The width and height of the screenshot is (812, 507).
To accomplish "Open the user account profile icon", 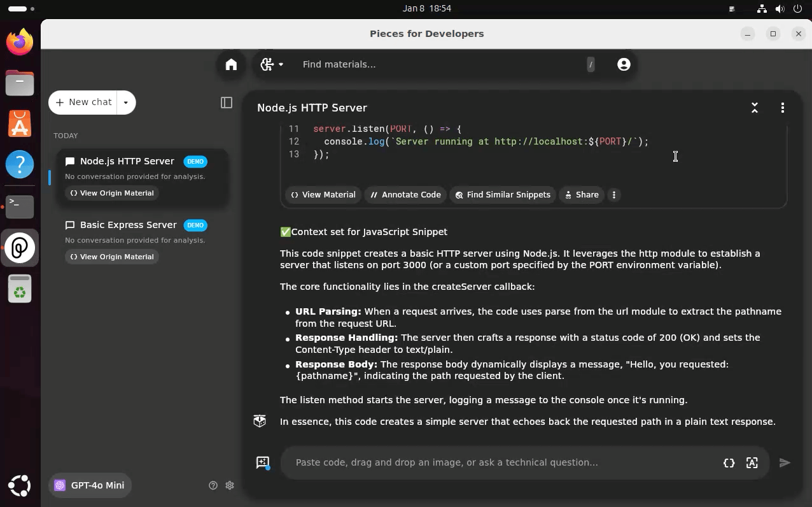I will click(624, 64).
